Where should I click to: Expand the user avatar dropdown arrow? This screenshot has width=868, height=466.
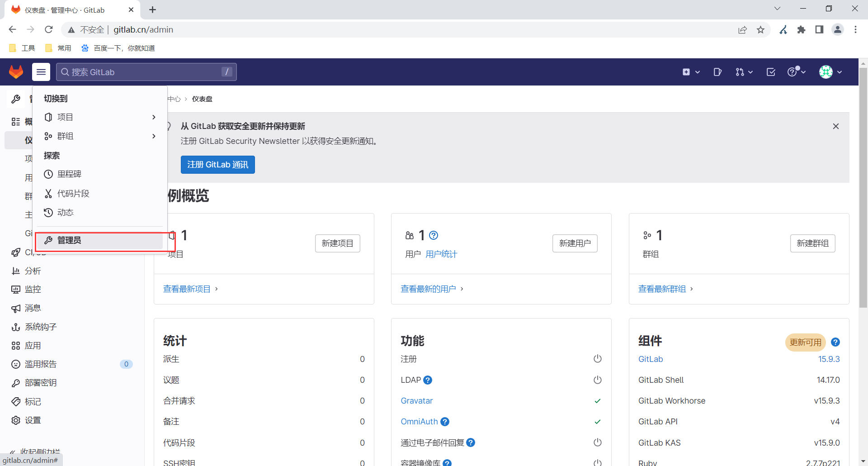840,72
